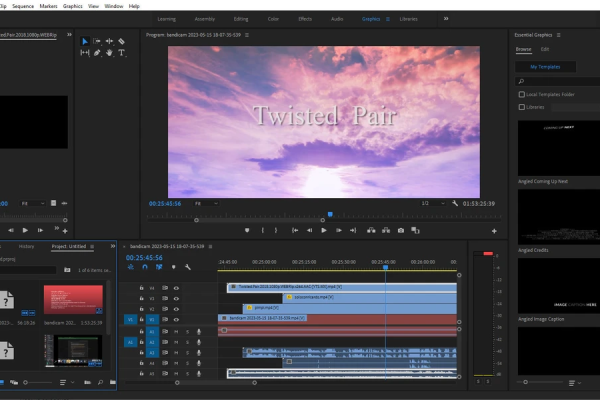Image resolution: width=600 pixels, height=400 pixels.
Task: Select the Pen tool
Action: pos(97,53)
